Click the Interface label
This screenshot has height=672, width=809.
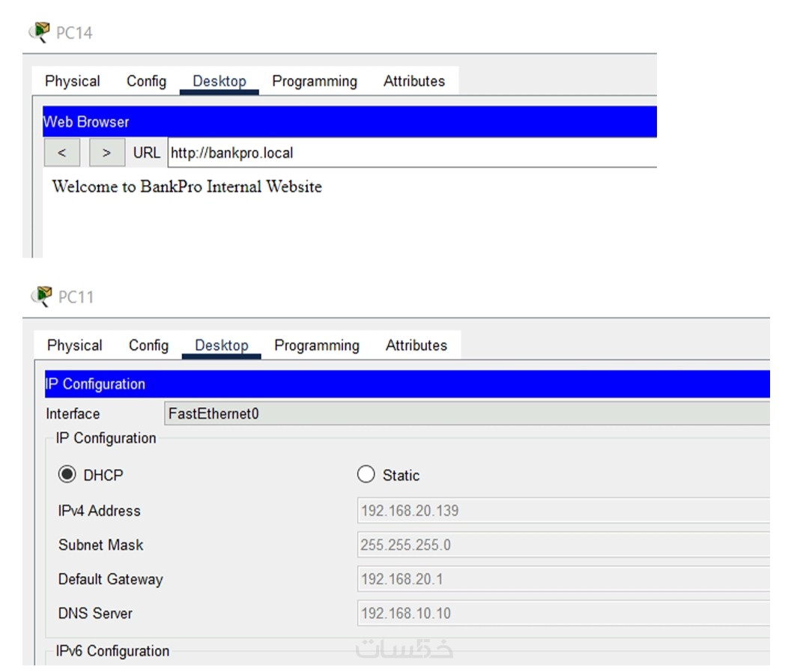[73, 414]
